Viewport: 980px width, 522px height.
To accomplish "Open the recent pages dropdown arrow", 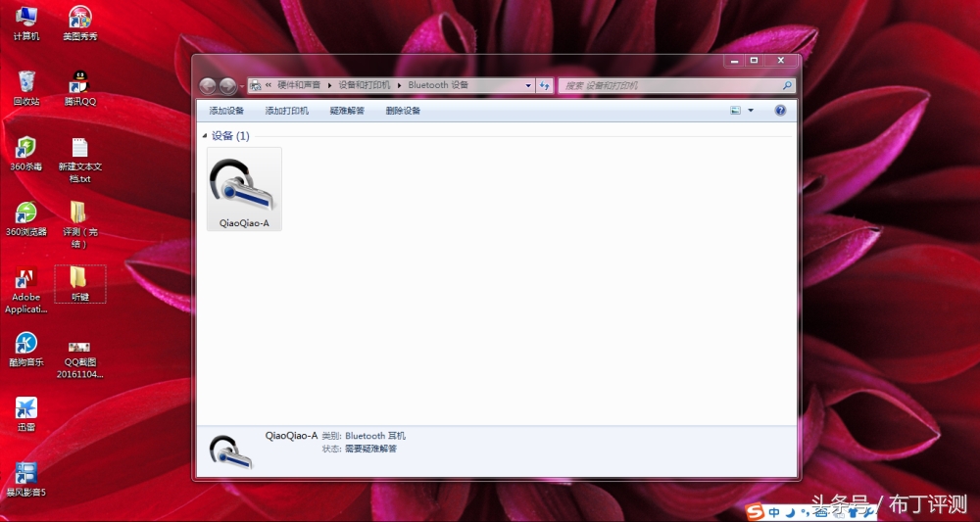I will [x=242, y=86].
